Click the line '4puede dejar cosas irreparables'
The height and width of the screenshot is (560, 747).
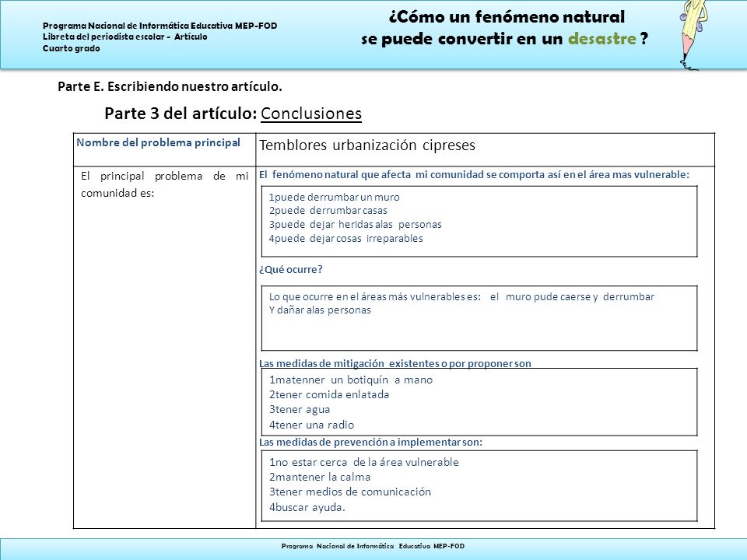coord(345,238)
